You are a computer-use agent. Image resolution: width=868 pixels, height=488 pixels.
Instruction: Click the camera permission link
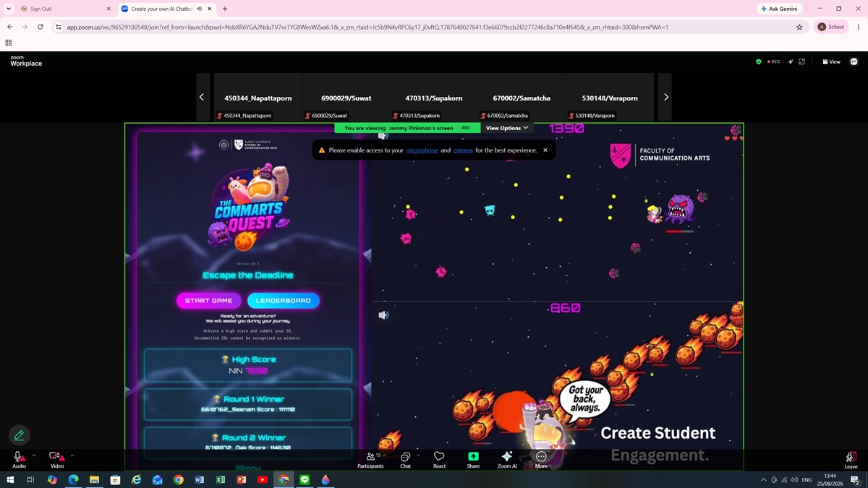pyautogui.click(x=463, y=150)
